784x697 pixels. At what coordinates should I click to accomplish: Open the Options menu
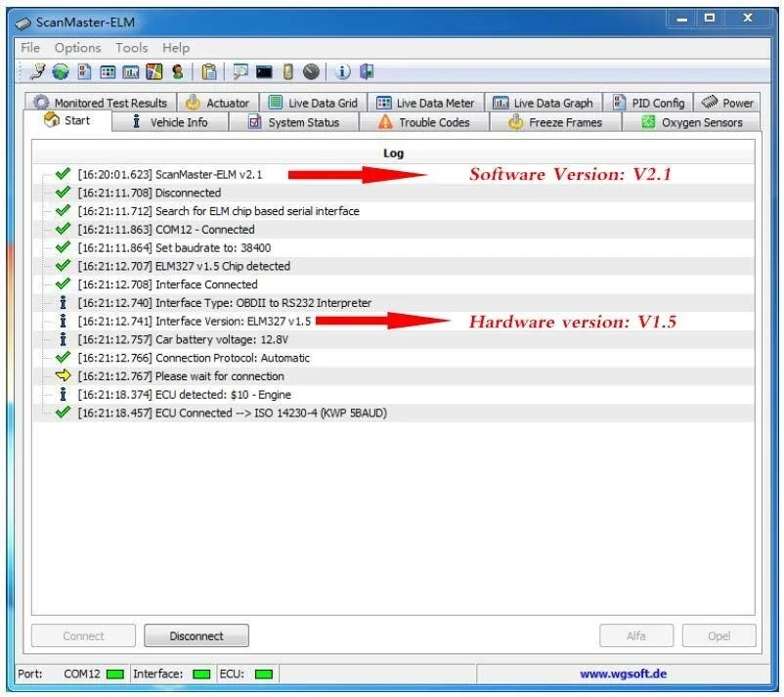pos(77,48)
